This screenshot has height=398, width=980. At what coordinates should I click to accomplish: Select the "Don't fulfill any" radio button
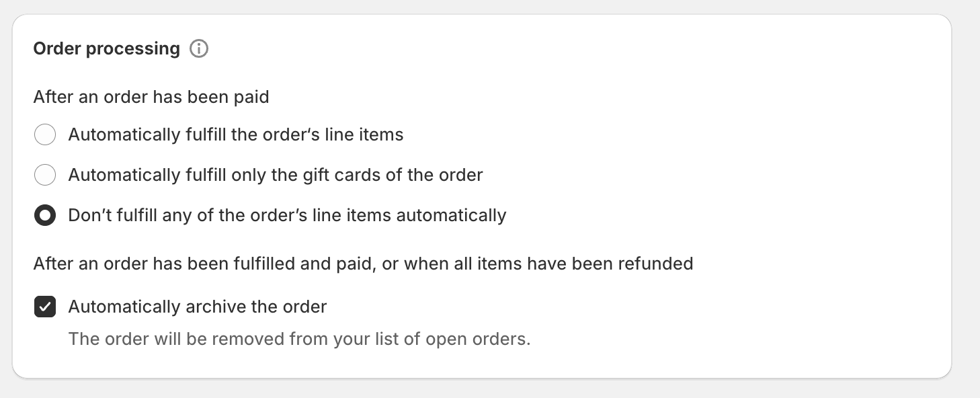tap(45, 216)
